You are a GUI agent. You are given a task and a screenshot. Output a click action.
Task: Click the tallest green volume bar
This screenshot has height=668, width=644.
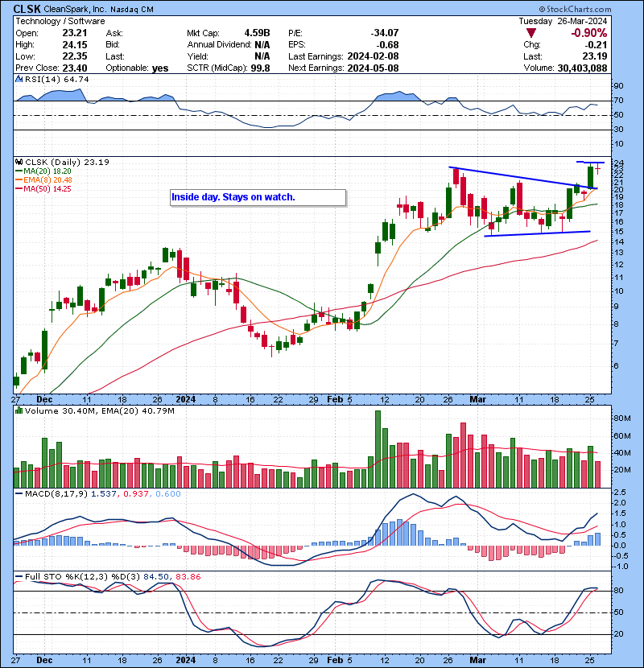pos(377,448)
